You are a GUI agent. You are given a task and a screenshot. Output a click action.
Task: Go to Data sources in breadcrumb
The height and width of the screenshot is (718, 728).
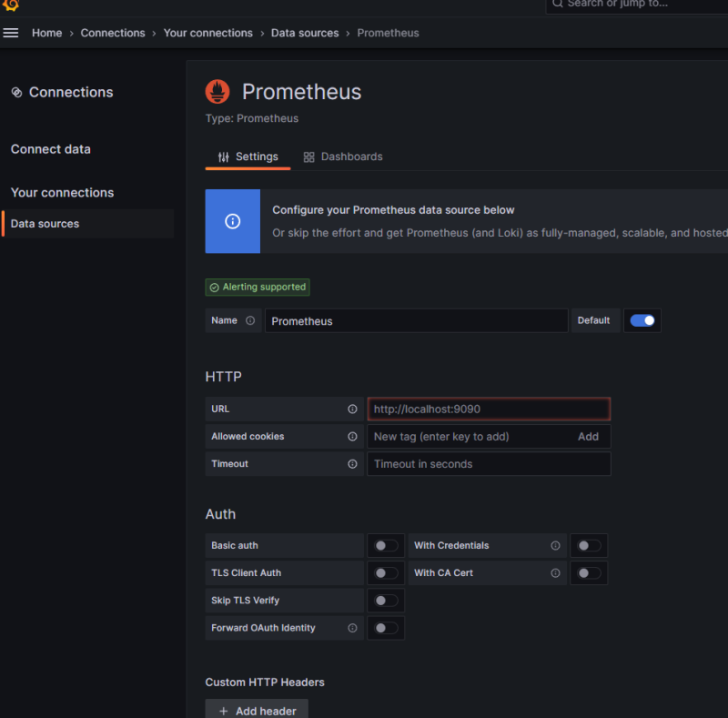[305, 33]
